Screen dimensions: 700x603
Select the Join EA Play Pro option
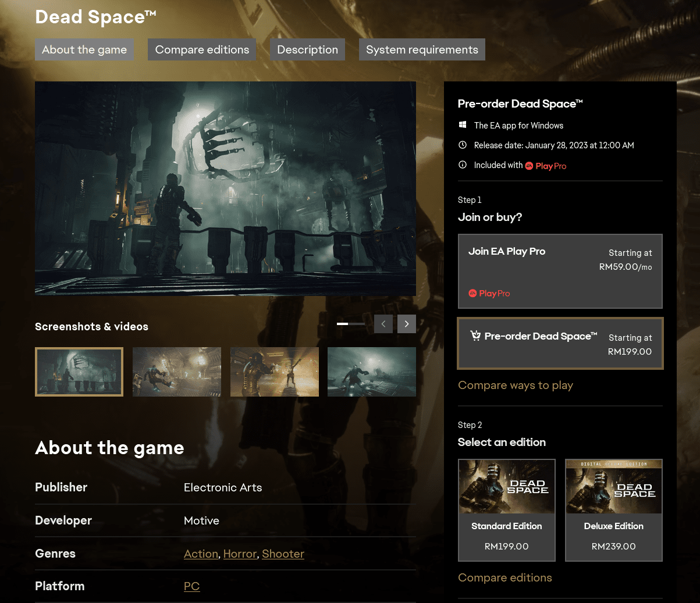(560, 271)
